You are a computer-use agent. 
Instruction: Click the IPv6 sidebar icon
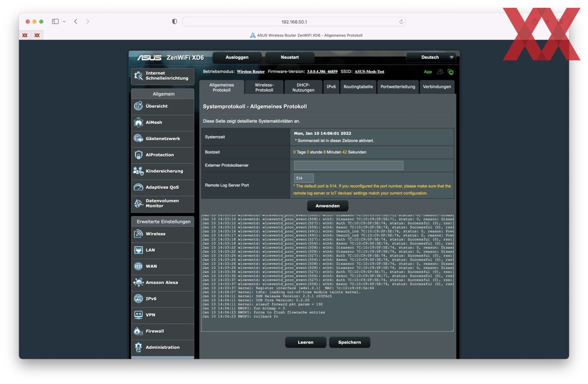[138, 298]
